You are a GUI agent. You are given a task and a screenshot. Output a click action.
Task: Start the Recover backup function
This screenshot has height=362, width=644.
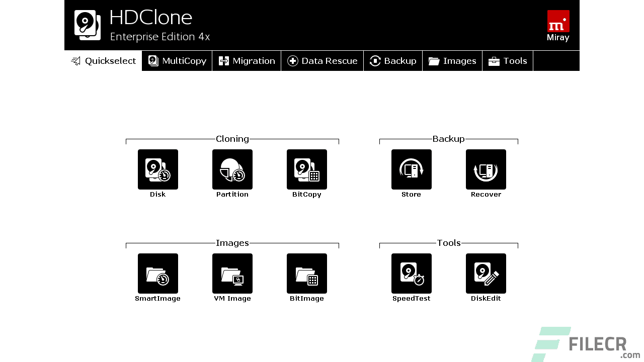click(x=486, y=169)
